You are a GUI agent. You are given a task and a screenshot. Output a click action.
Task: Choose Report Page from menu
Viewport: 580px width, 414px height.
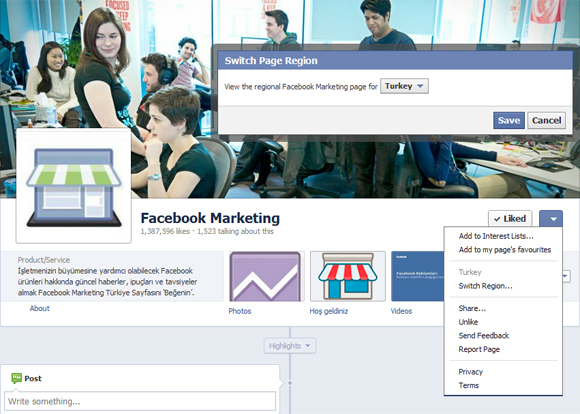[x=479, y=349]
